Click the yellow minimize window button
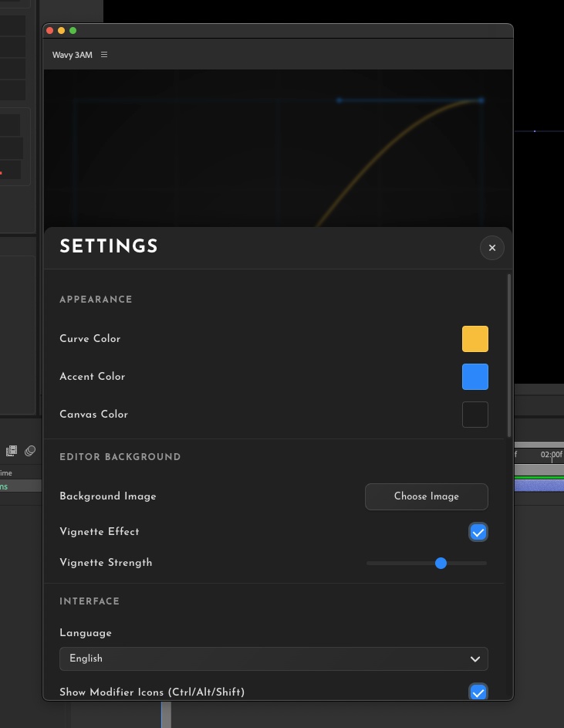Viewport: 564px width, 728px height. [x=61, y=31]
